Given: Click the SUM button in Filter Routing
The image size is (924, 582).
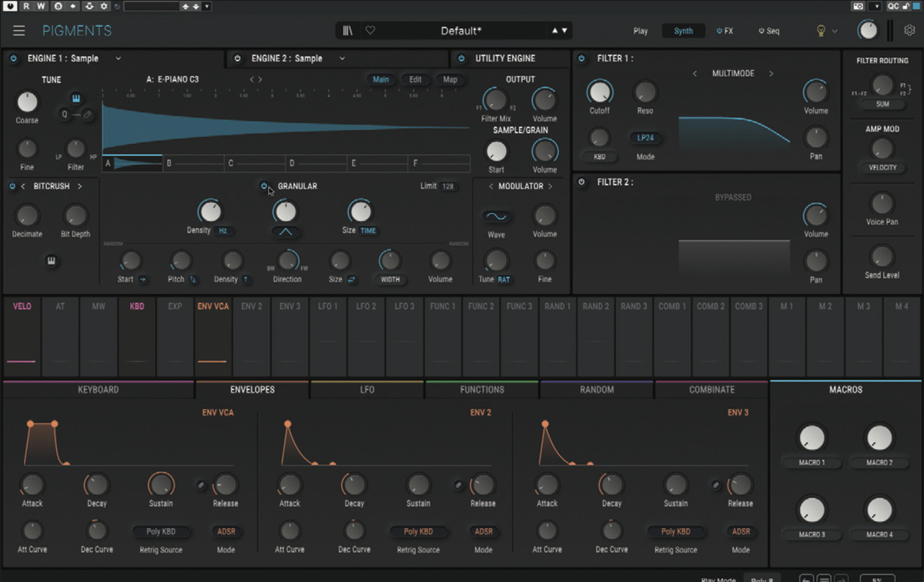Looking at the screenshot, I should pyautogui.click(x=882, y=104).
